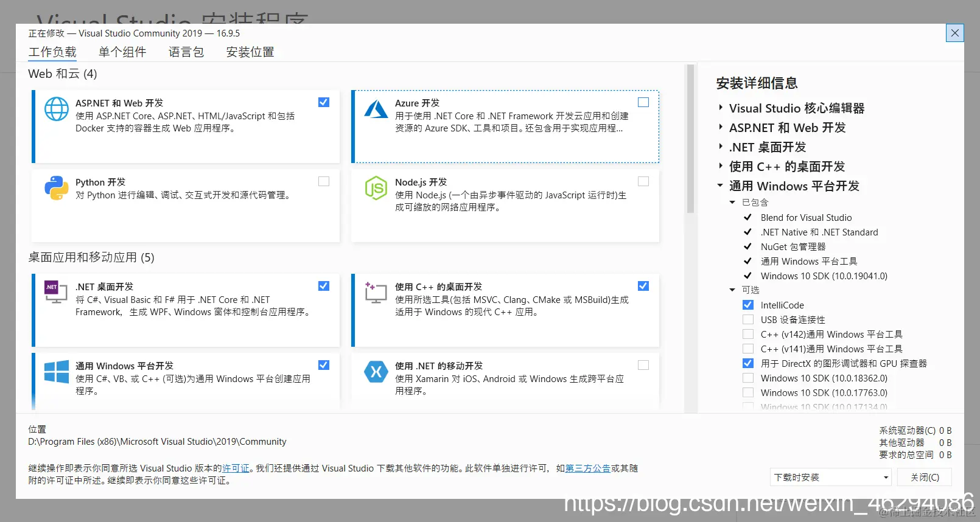Click the Python development logo icon
980x522 pixels.
click(x=57, y=189)
